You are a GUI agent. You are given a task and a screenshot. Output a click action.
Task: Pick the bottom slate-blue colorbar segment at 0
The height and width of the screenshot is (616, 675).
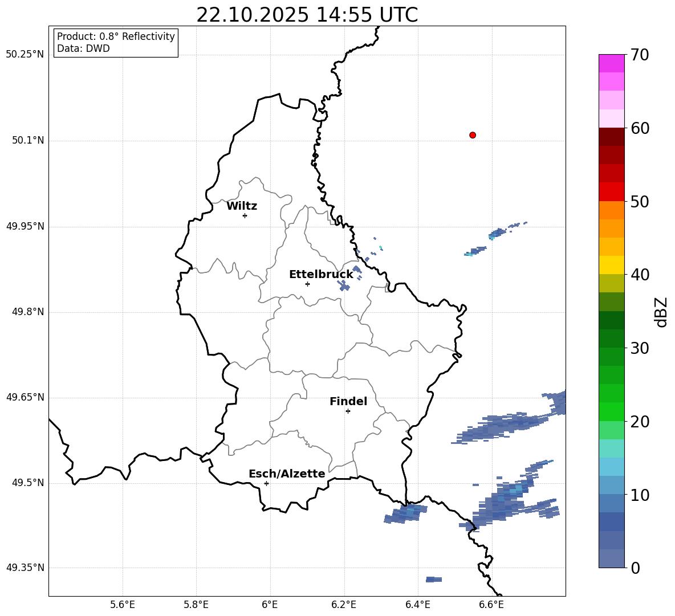[x=611, y=558]
